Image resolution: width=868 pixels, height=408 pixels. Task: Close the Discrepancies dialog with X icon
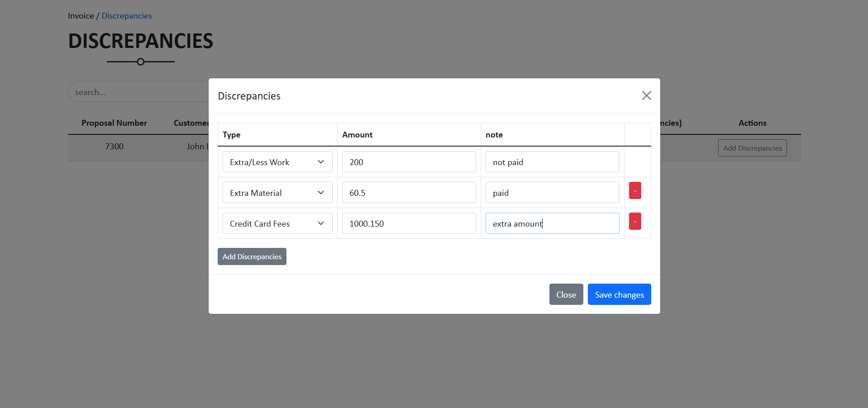(646, 95)
